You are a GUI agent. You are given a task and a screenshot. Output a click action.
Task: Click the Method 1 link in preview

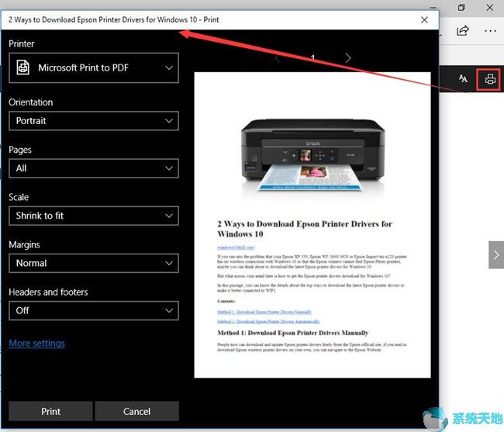(x=264, y=312)
